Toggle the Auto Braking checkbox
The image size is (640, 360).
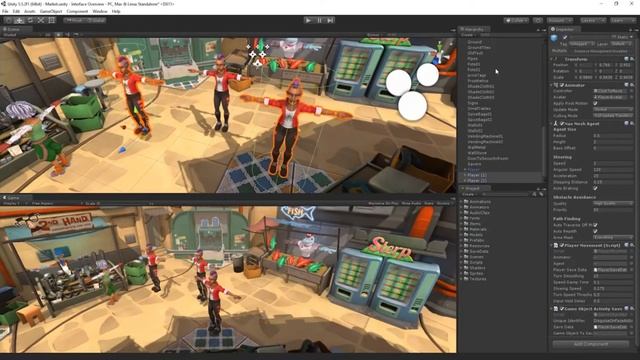(596, 188)
